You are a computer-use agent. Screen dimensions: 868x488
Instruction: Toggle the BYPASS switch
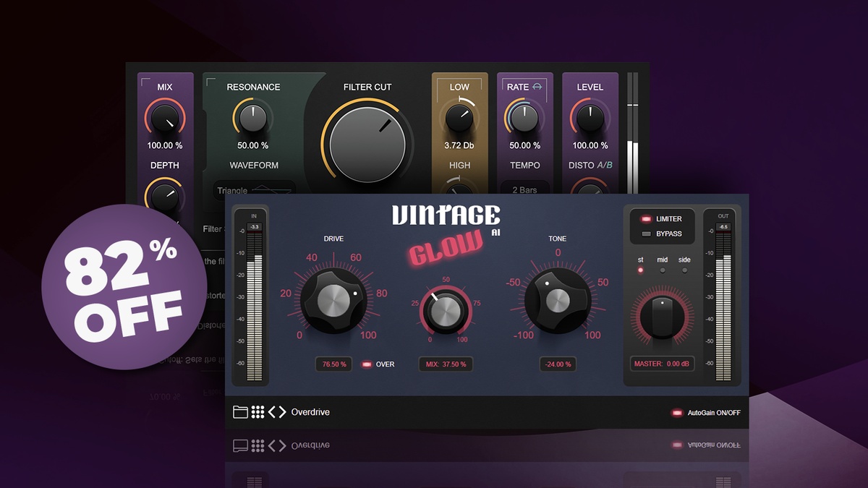(x=646, y=234)
